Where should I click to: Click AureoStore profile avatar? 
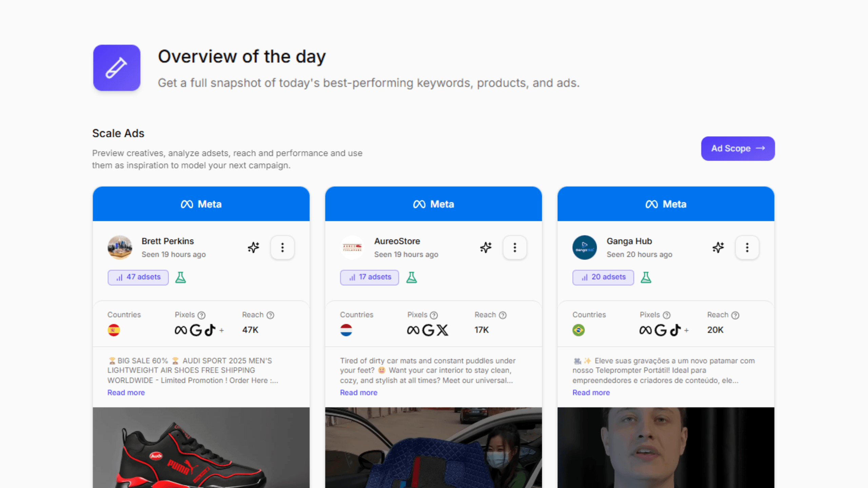pos(352,247)
